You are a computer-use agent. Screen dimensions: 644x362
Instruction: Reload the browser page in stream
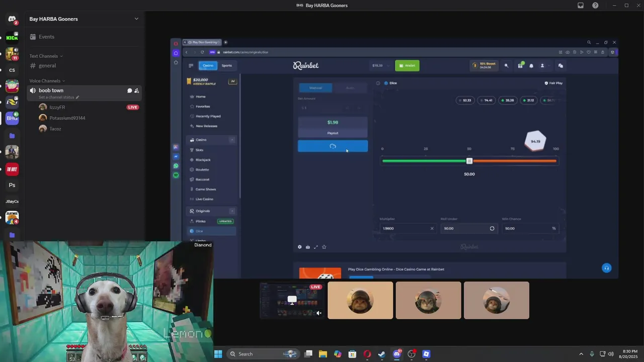(x=202, y=52)
